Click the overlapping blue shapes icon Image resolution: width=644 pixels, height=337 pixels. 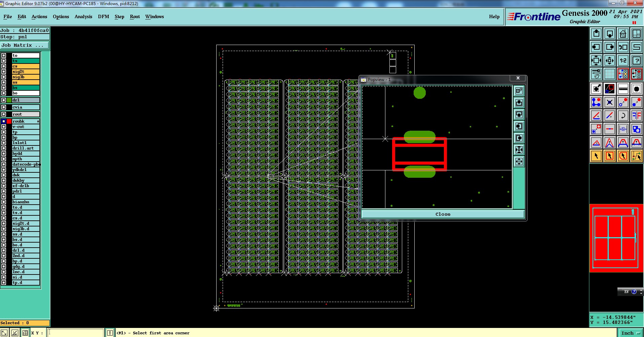(x=637, y=129)
